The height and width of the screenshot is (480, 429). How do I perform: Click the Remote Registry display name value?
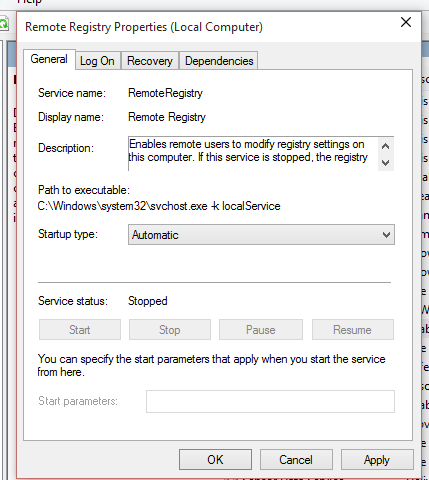167,117
